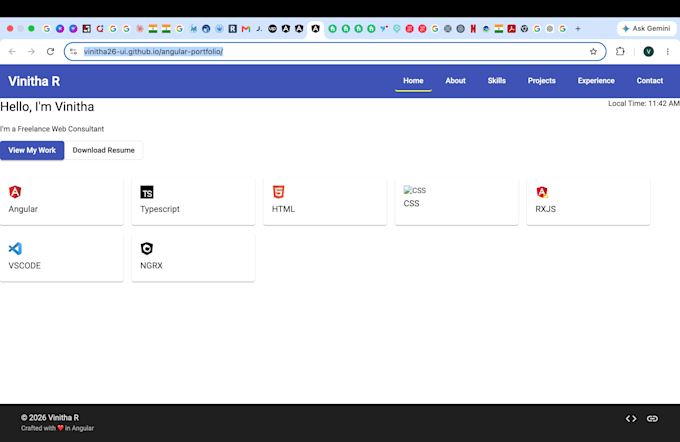Click the View My Work button
Viewport: 680px width, 442px height.
[x=32, y=150]
